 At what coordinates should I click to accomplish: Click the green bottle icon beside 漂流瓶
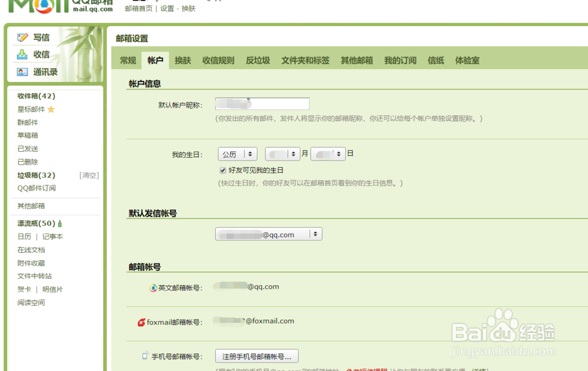click(x=59, y=223)
